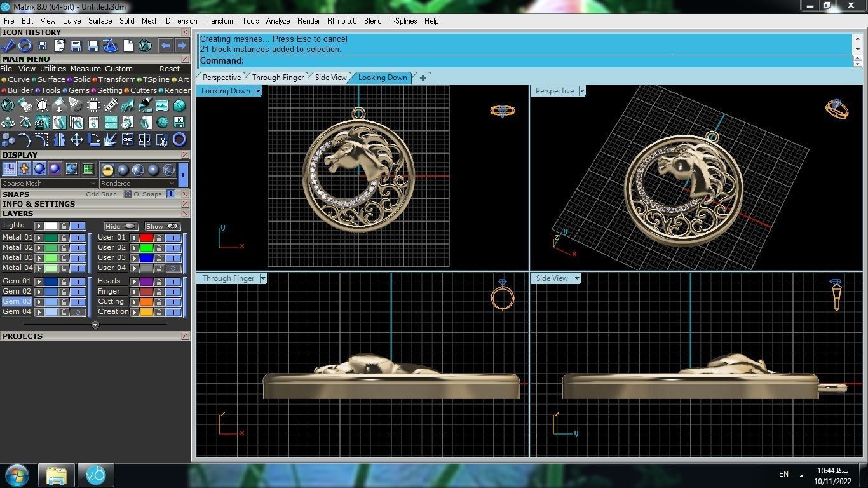Click Icon History back arrow
The image size is (868, 488).
pos(165,46)
